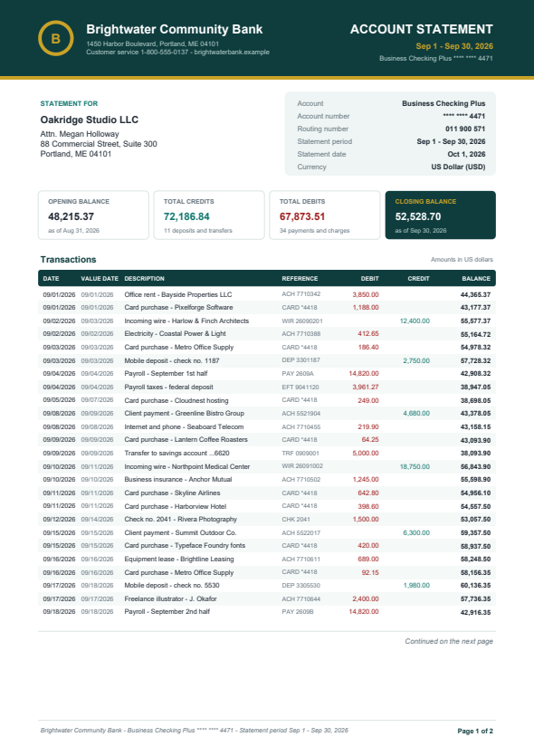Screen dimensions: 534x756
Task: Click the Transactions section heading
Action: tap(69, 259)
